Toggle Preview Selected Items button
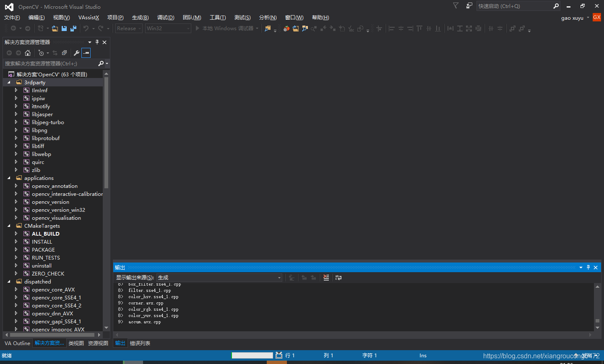The image size is (604, 364). [x=86, y=53]
